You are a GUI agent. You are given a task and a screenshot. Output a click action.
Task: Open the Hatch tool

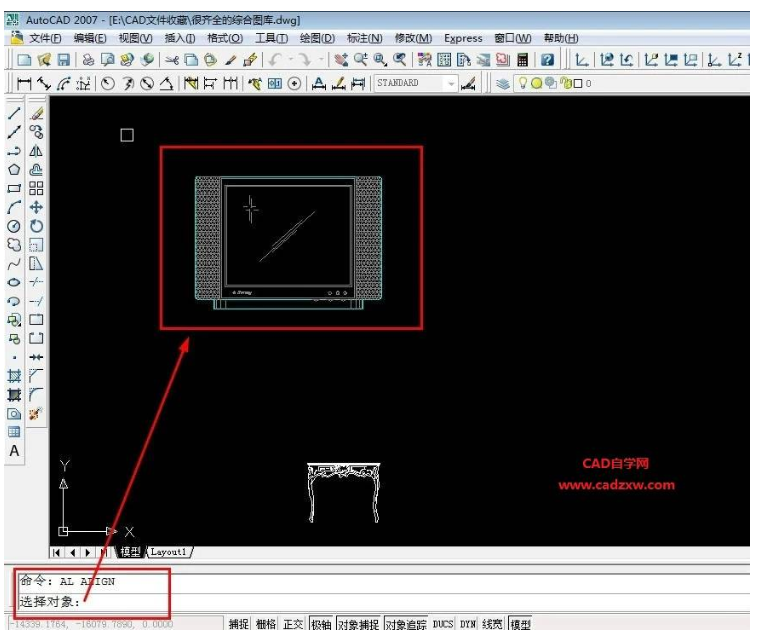pos(14,376)
